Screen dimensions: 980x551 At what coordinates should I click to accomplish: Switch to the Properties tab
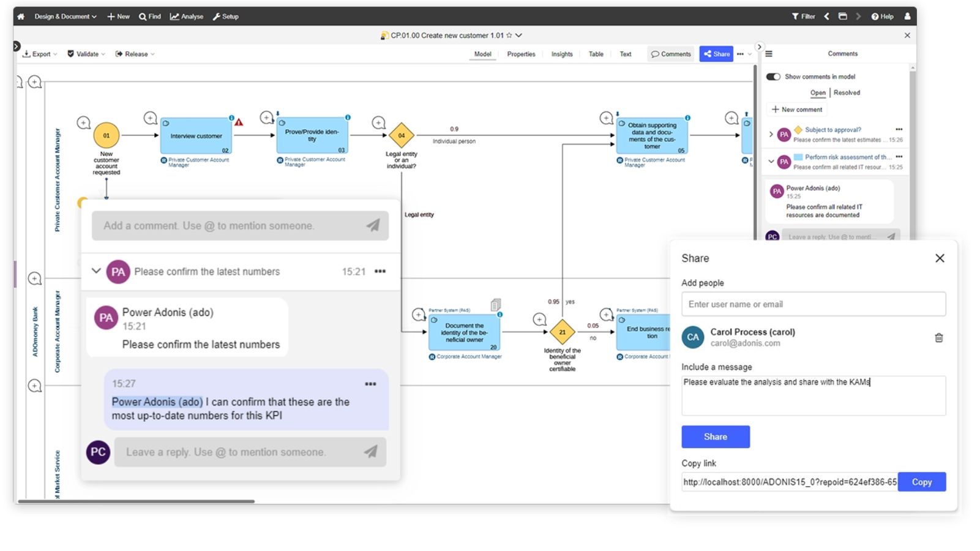coord(520,54)
